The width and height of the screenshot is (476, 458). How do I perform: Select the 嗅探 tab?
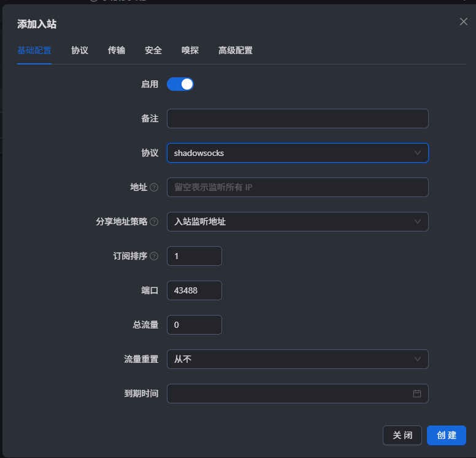tap(190, 50)
